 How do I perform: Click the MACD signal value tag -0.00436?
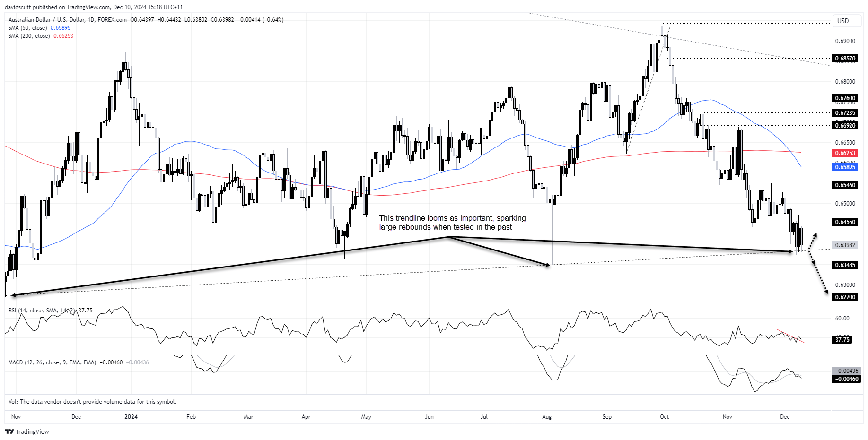tap(846, 371)
